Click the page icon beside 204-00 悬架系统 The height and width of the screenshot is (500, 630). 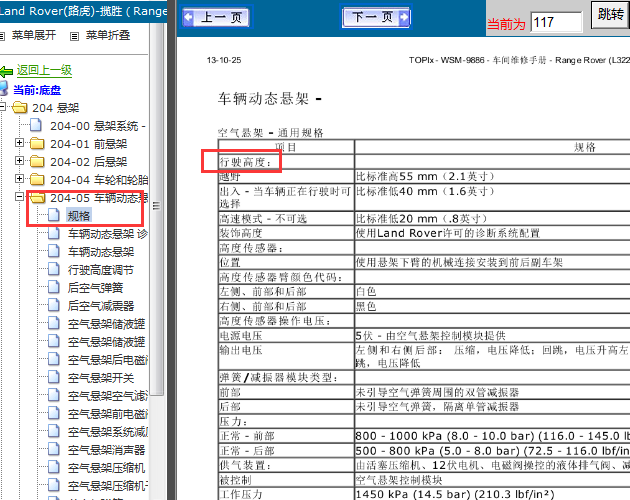click(x=36, y=125)
